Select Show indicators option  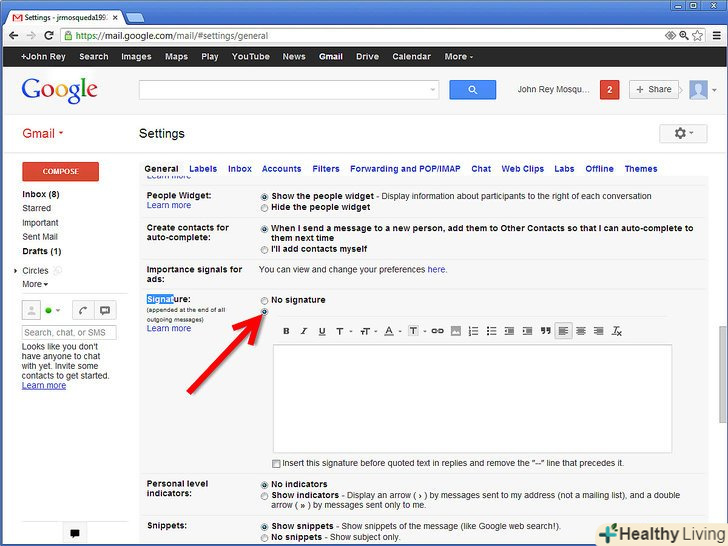click(x=264, y=496)
